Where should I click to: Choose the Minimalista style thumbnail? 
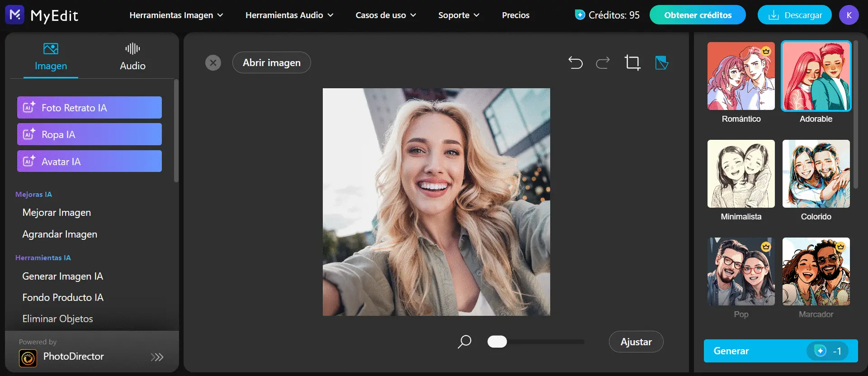click(x=741, y=174)
